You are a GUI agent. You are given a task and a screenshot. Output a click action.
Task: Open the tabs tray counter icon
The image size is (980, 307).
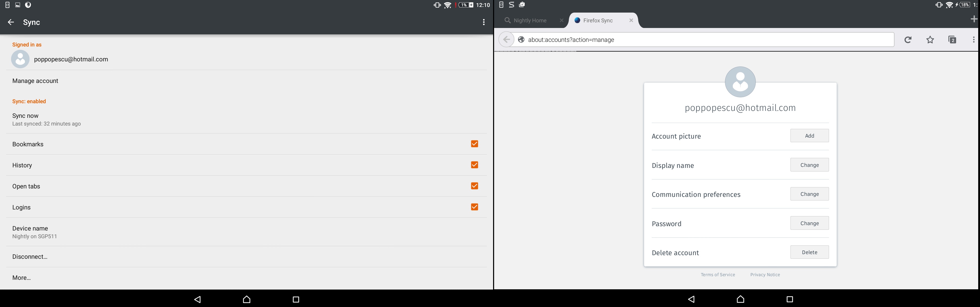[x=952, y=40]
